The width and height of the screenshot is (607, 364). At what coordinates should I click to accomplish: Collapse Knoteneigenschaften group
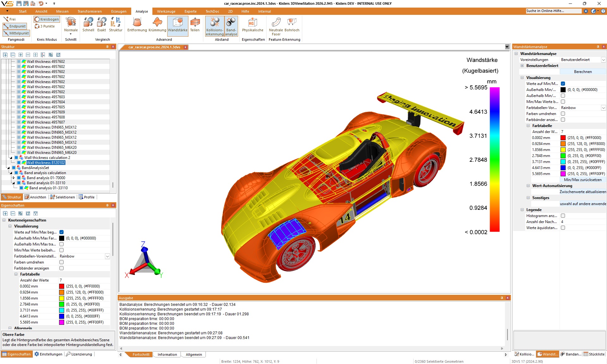[4, 220]
